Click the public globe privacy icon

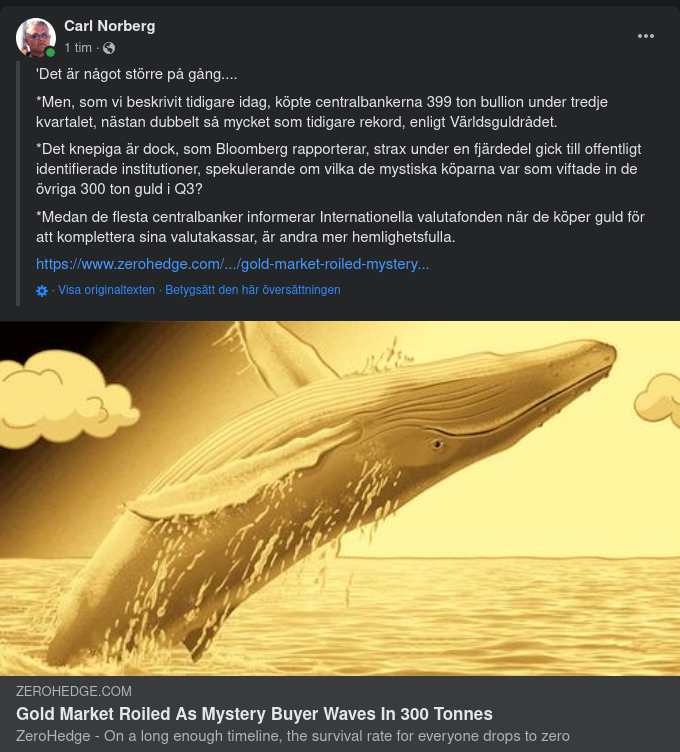(109, 48)
